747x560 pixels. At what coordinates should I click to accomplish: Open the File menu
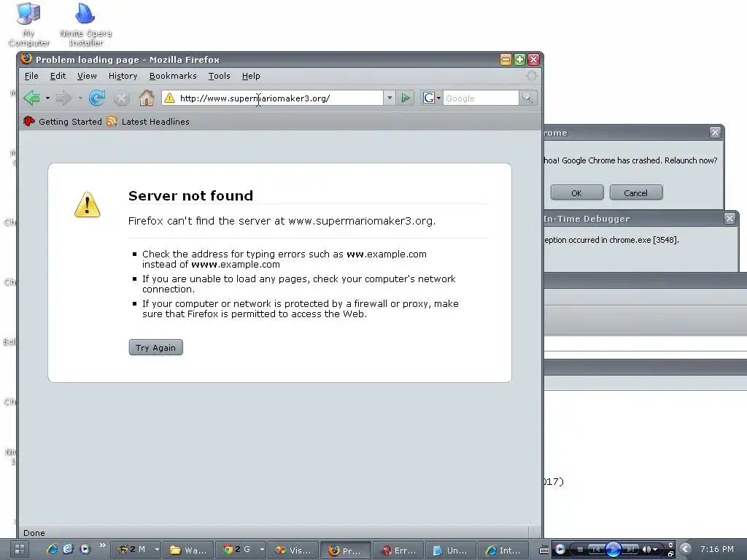[31, 76]
